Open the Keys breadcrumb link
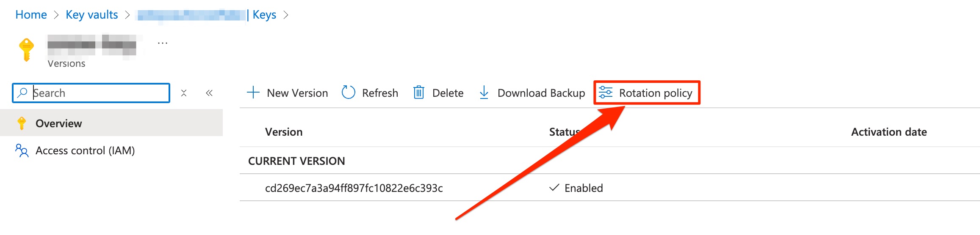Image resolution: width=980 pixels, height=235 pixels. pos(264,15)
